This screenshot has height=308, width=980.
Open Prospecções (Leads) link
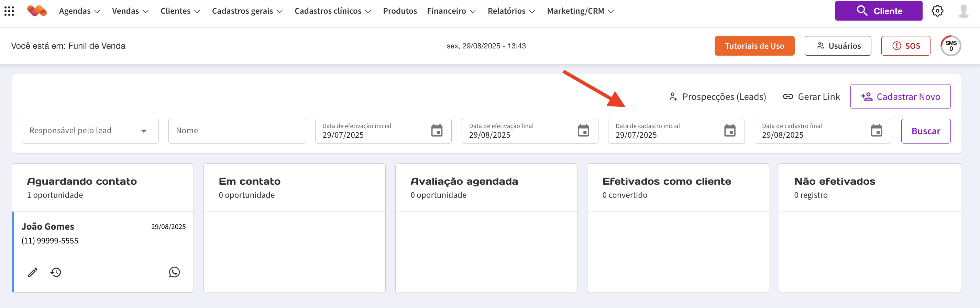(717, 96)
